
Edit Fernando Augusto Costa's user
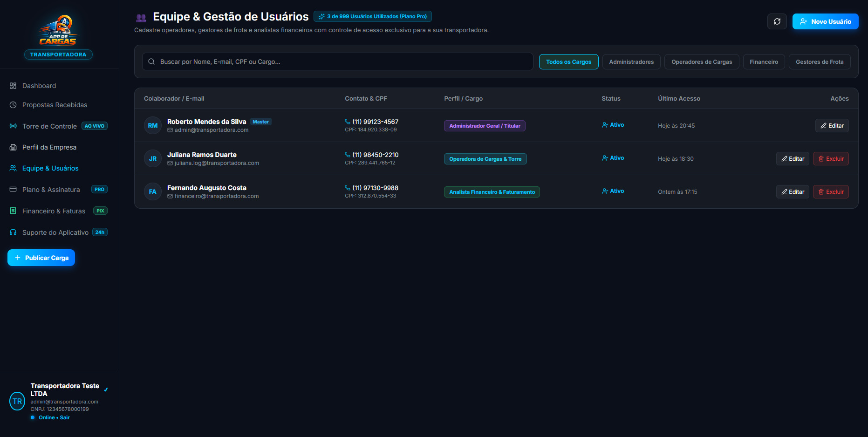click(793, 192)
